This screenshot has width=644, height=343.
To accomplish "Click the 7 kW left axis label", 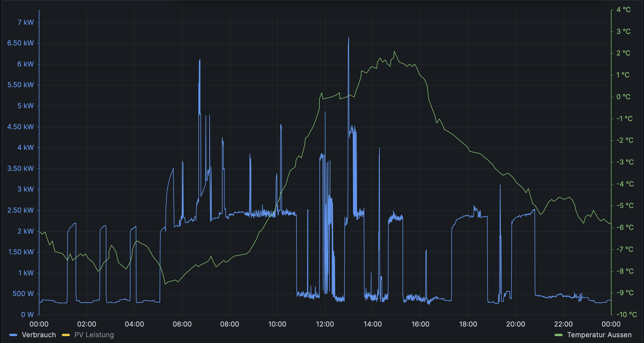I will pyautogui.click(x=26, y=22).
